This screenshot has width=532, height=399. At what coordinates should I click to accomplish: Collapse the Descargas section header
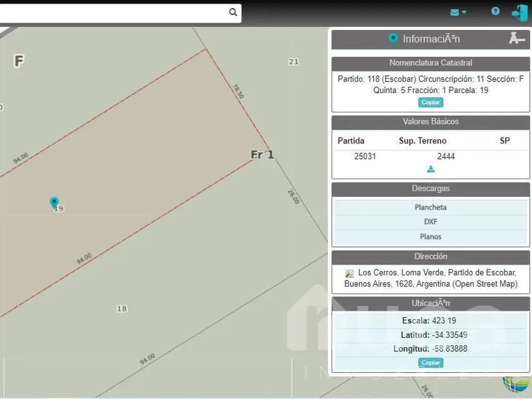(x=431, y=189)
